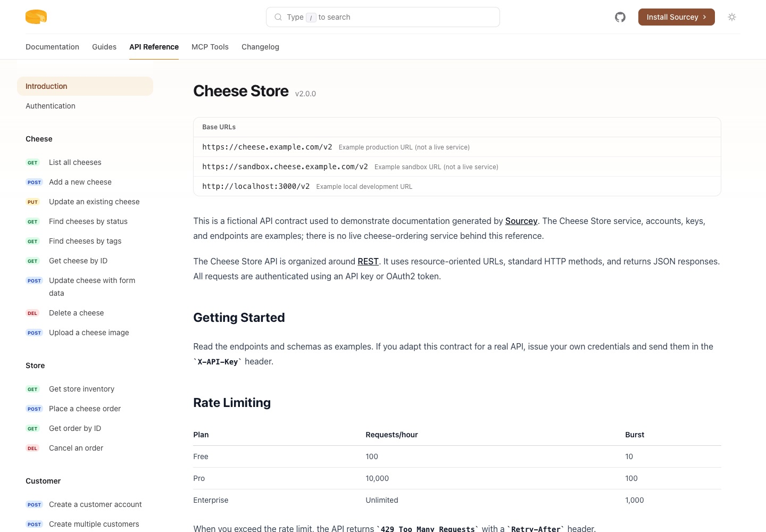The image size is (766, 532).
Task: Select the API Reference tab
Action: click(154, 47)
